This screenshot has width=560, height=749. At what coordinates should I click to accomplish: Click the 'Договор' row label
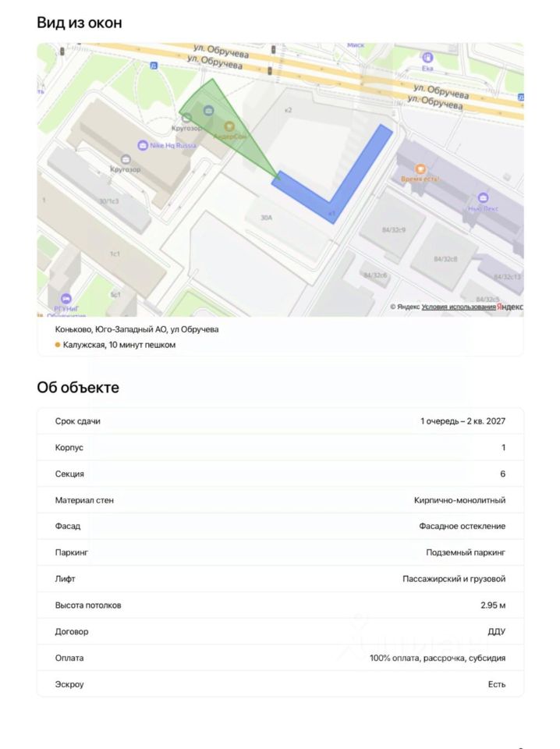pos(72,631)
